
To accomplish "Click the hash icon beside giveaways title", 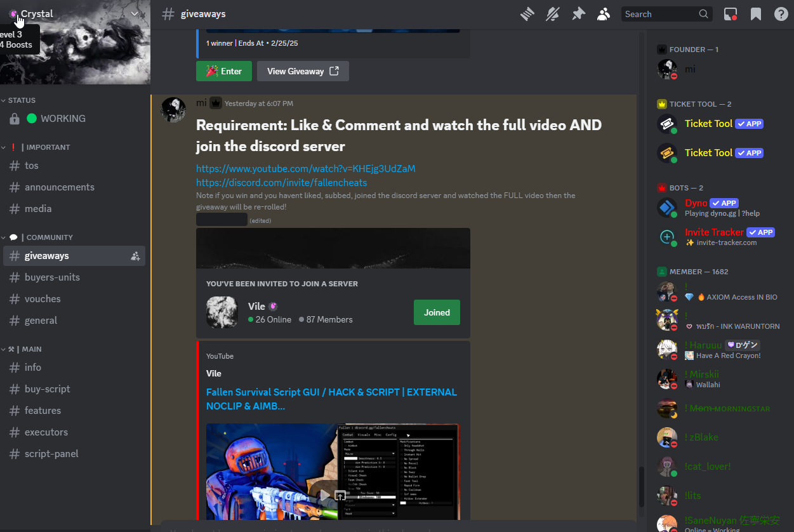I will (x=168, y=14).
